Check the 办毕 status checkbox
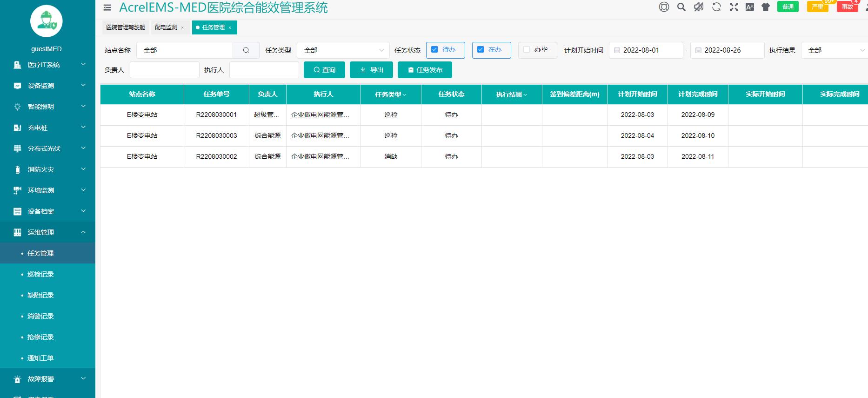The width and height of the screenshot is (868, 398). tap(527, 49)
